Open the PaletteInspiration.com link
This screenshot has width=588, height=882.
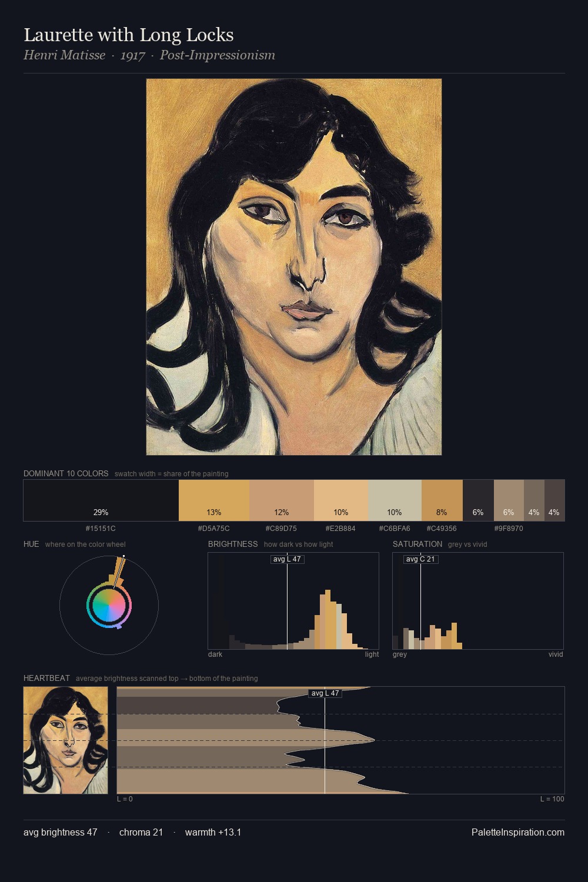click(518, 832)
